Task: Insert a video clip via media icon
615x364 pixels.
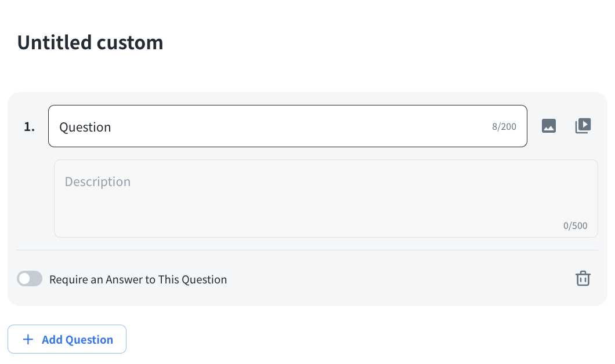Action: tap(583, 126)
